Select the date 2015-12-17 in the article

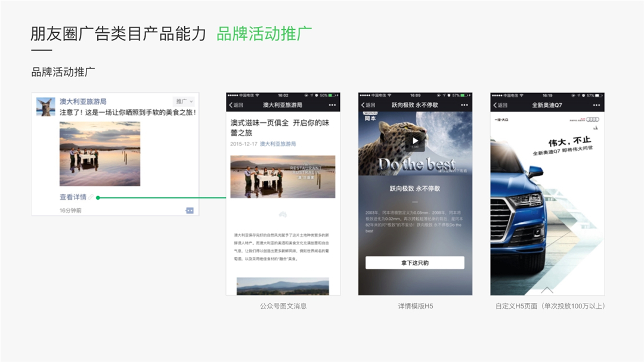[x=243, y=144]
